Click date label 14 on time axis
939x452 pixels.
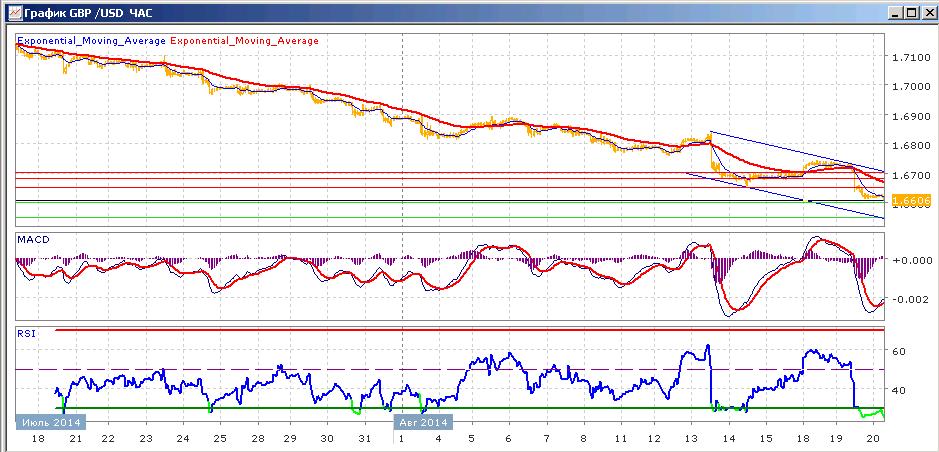[x=729, y=438]
